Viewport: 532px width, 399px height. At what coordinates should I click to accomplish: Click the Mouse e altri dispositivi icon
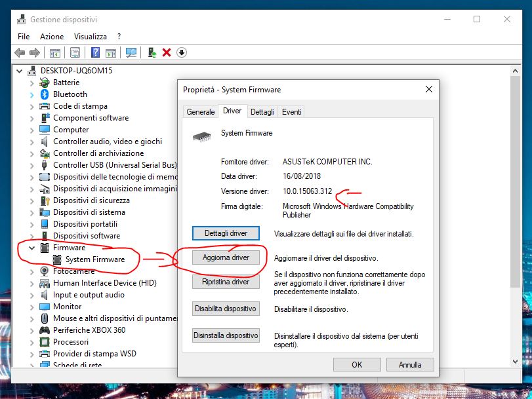pyautogui.click(x=45, y=318)
